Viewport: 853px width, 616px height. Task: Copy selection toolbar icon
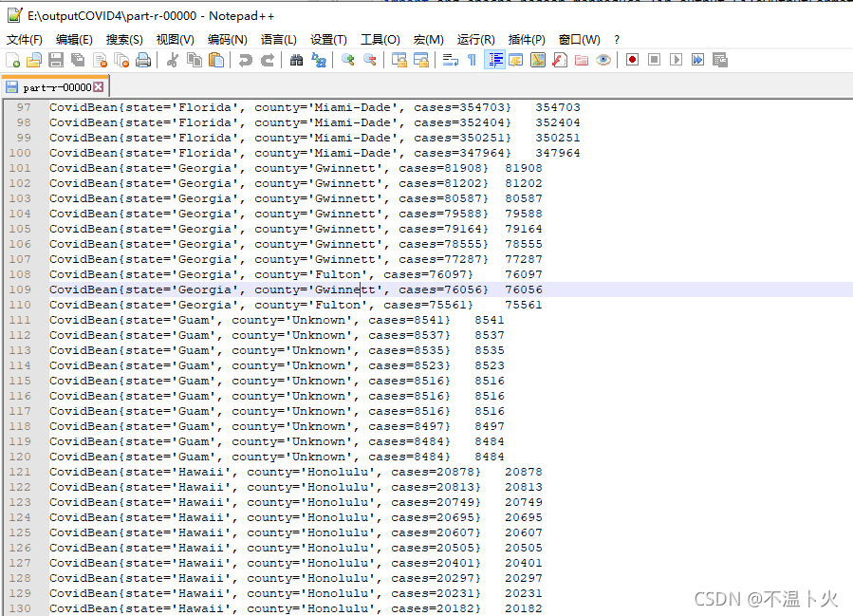click(x=195, y=60)
